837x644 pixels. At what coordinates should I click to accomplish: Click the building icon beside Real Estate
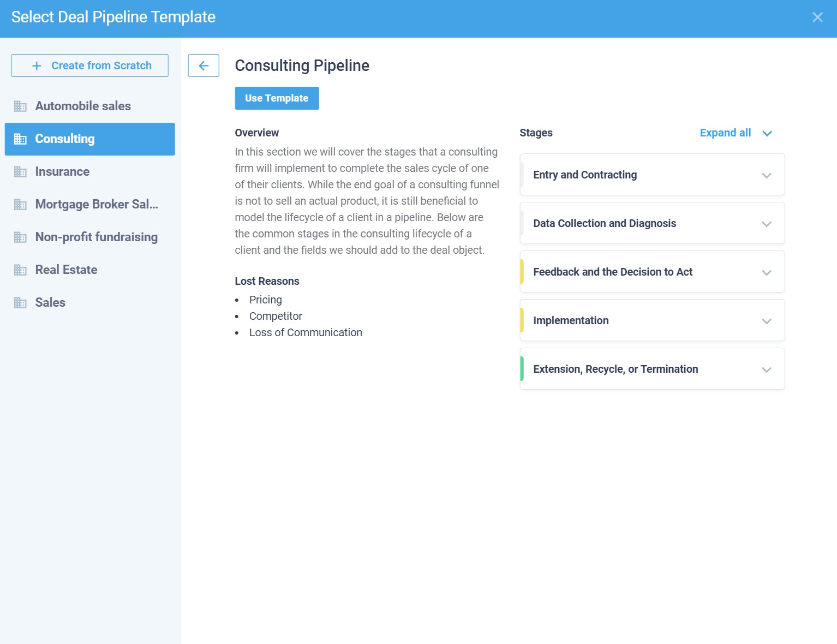[x=20, y=270]
